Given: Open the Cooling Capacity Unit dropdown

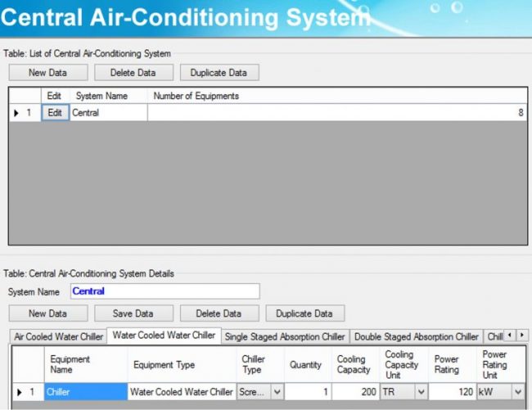Looking at the screenshot, I should 421,392.
